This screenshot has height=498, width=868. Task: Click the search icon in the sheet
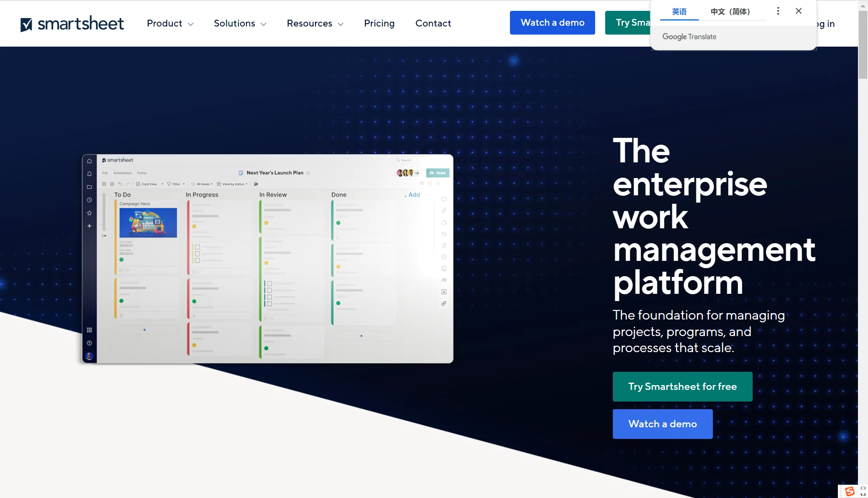tap(398, 160)
